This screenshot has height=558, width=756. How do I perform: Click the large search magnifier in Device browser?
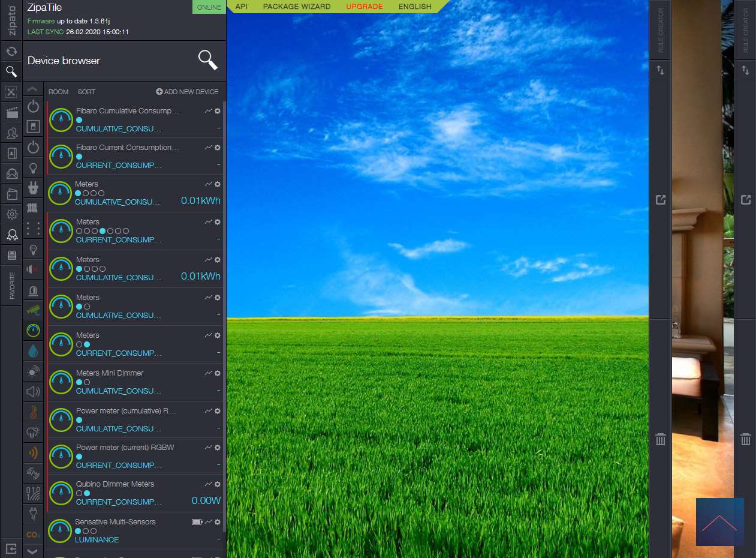(x=207, y=60)
